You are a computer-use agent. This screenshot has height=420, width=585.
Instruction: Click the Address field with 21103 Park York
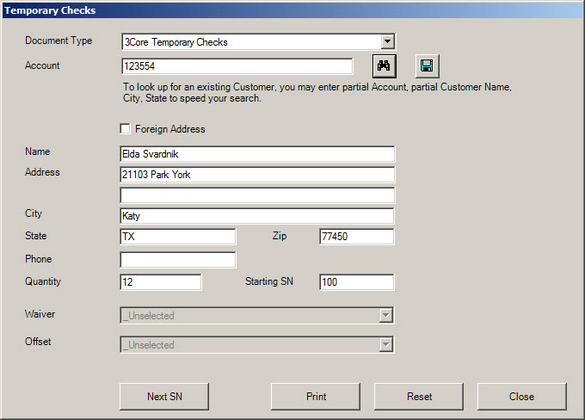coord(257,174)
